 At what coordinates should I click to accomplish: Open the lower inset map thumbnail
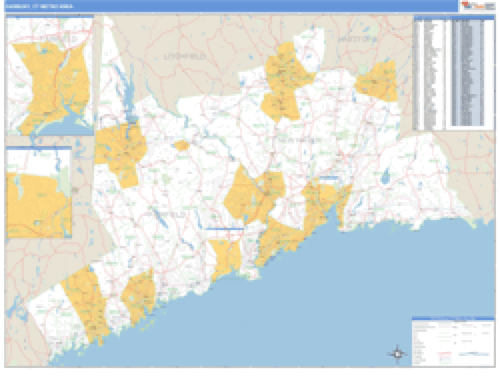point(39,192)
